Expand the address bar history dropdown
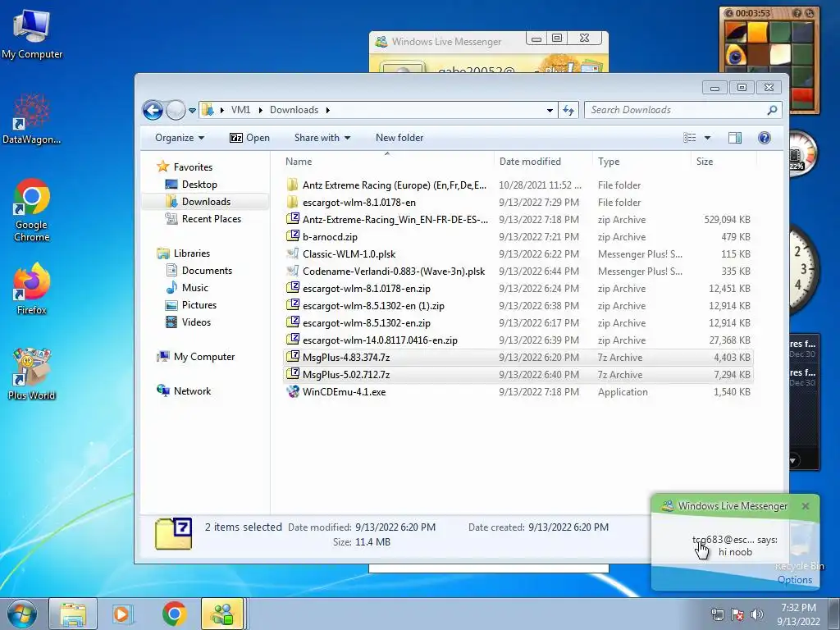 coord(550,110)
